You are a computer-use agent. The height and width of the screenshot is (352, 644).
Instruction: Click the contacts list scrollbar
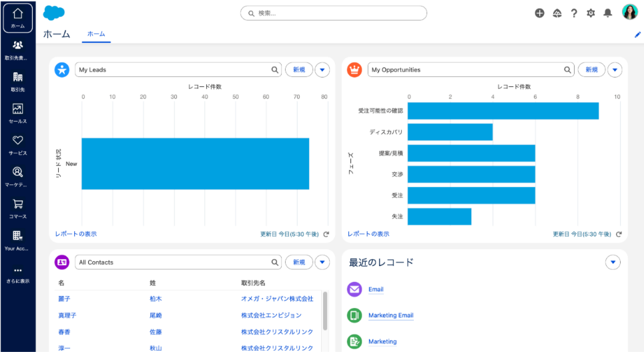click(x=325, y=311)
